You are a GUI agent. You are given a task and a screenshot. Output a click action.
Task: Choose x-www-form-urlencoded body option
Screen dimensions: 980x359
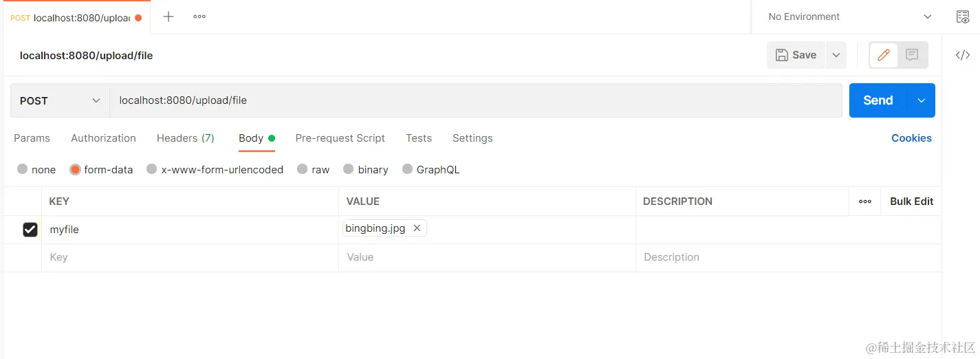pyautogui.click(x=152, y=169)
